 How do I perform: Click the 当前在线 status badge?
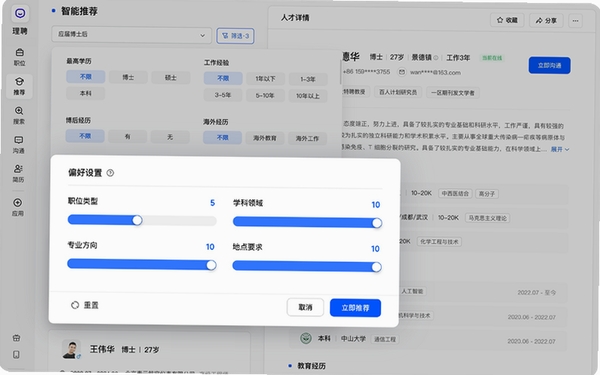tap(492, 58)
